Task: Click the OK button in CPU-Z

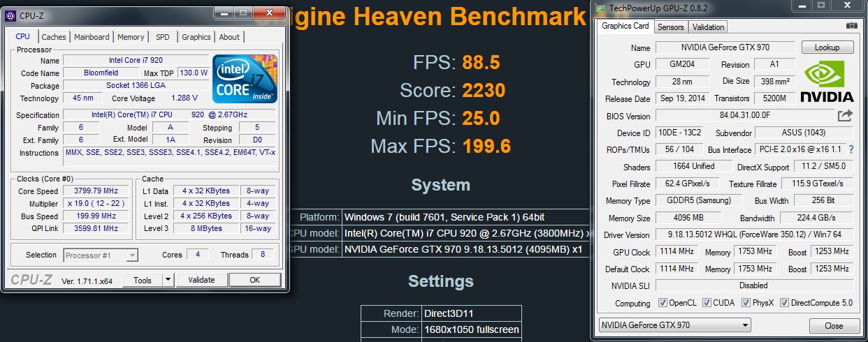Action: (255, 280)
